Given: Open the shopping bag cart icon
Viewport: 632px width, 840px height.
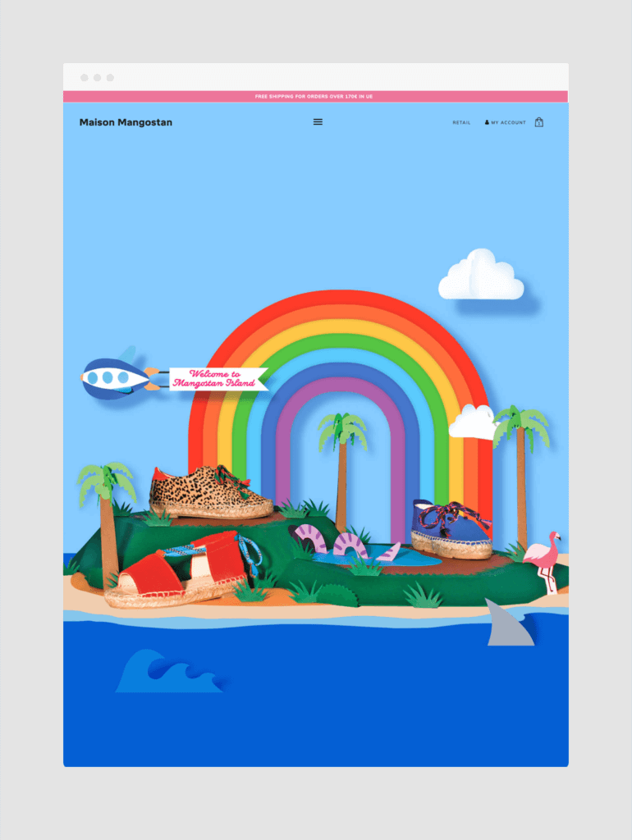Looking at the screenshot, I should pos(539,122).
